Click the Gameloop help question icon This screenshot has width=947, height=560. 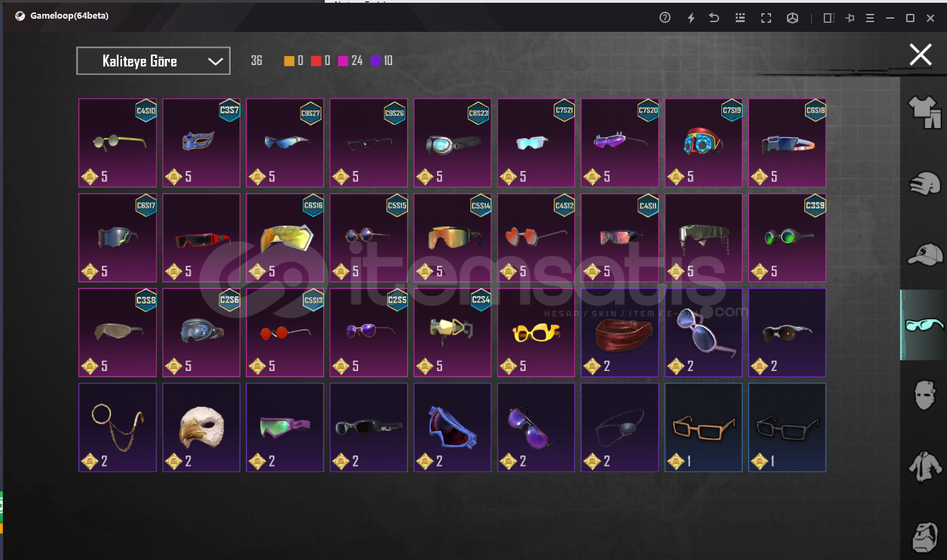pyautogui.click(x=665, y=18)
